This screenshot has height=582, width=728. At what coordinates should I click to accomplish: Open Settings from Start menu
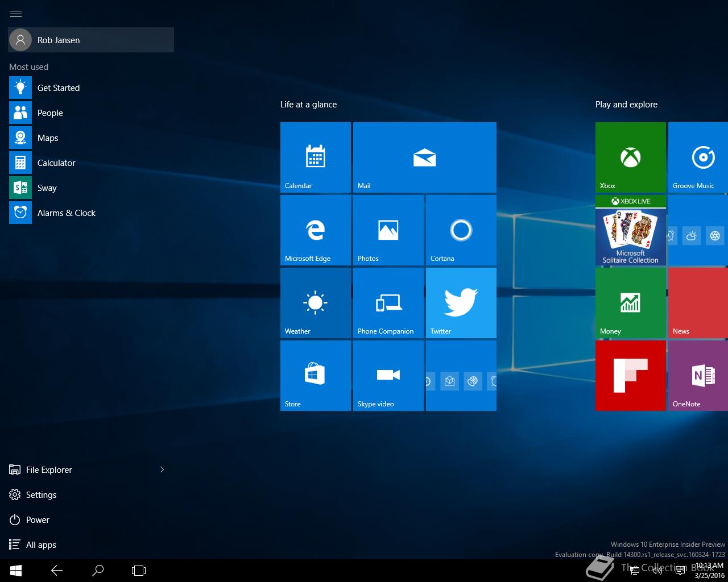[x=91, y=494]
